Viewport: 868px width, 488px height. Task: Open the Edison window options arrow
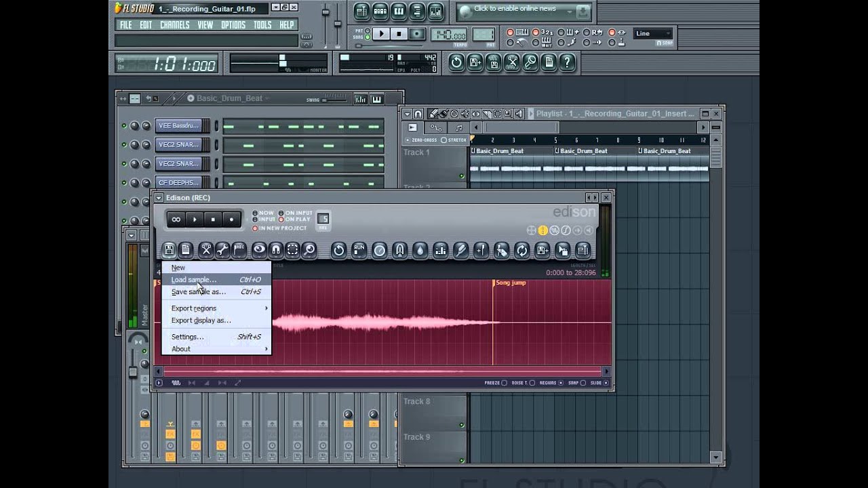159,198
